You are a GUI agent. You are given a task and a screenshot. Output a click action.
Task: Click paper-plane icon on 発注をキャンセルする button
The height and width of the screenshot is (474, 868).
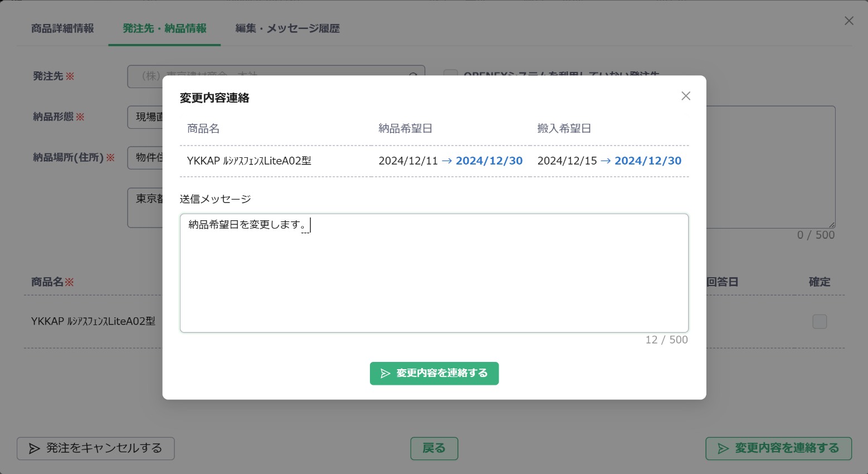pos(35,448)
